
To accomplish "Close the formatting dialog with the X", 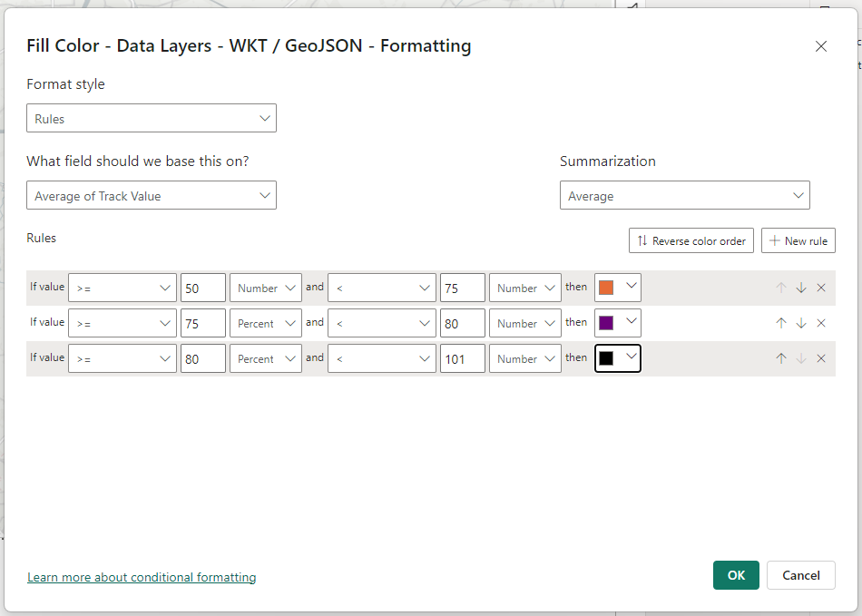I will coord(821,46).
